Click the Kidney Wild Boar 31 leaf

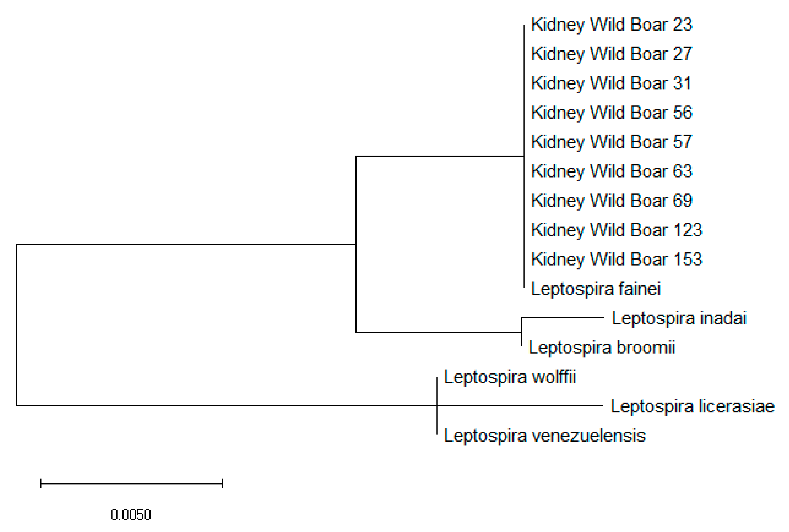click(611, 83)
